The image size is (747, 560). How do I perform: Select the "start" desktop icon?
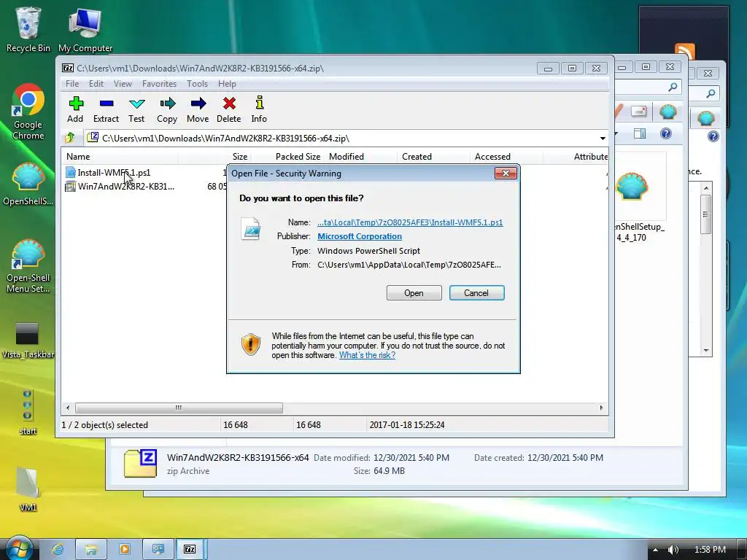coord(28,413)
